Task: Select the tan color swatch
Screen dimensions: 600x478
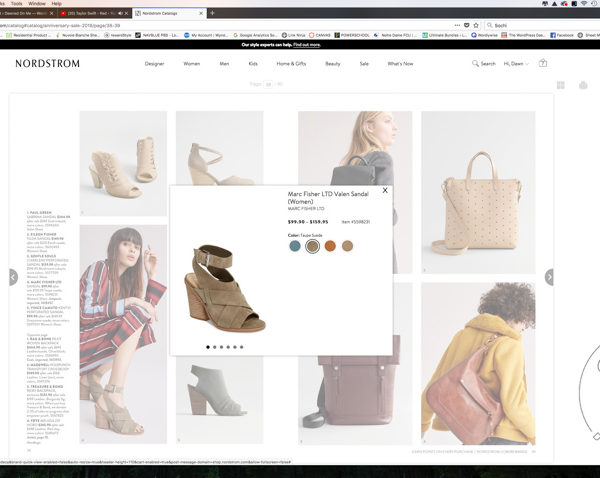Action: point(347,246)
